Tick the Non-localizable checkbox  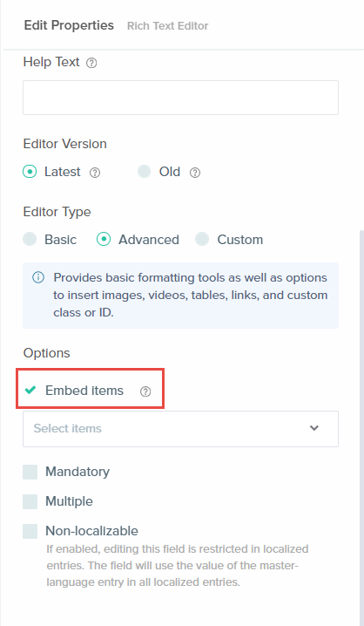[30, 531]
